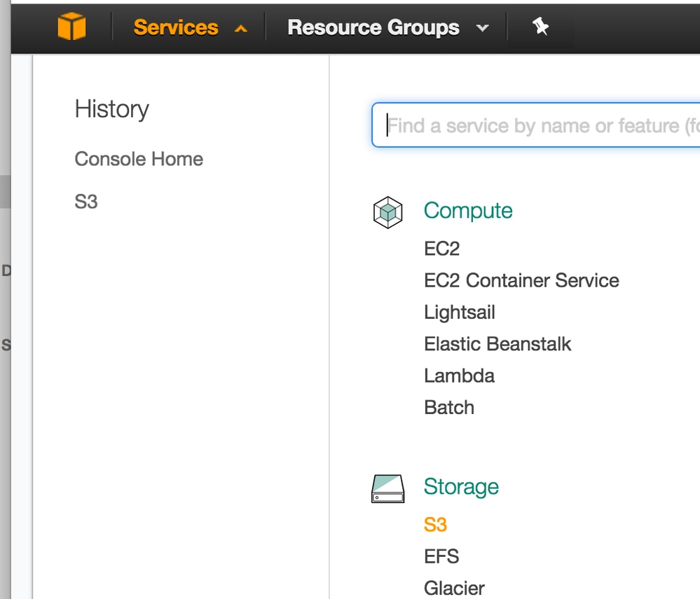
Task: Focus the Find a service search field
Action: click(540, 125)
